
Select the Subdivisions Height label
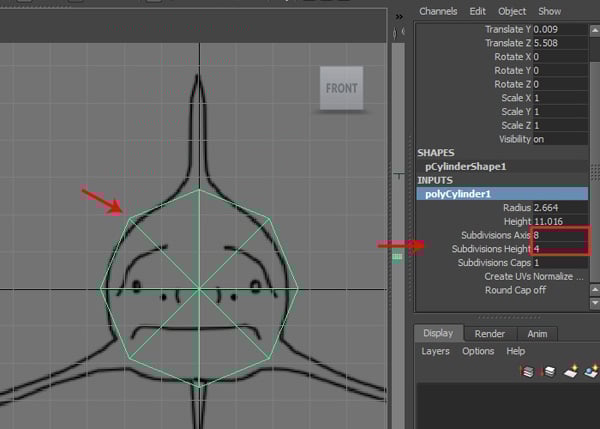point(491,249)
